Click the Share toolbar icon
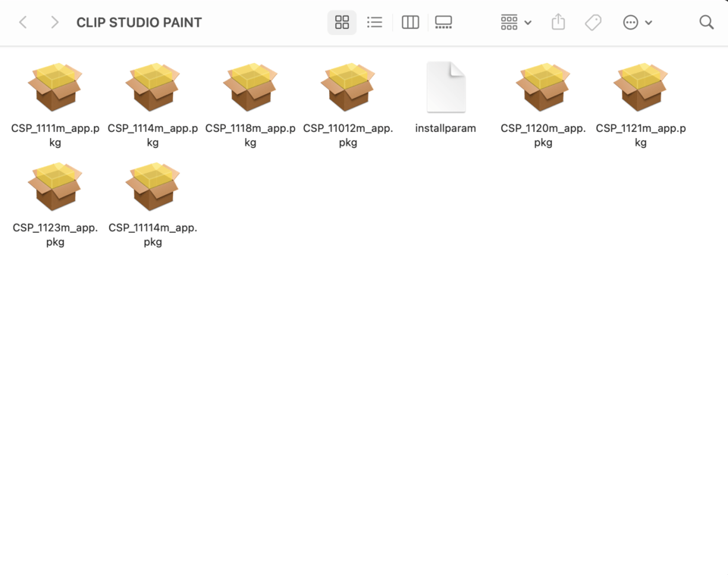This screenshot has height=575, width=728. click(558, 22)
